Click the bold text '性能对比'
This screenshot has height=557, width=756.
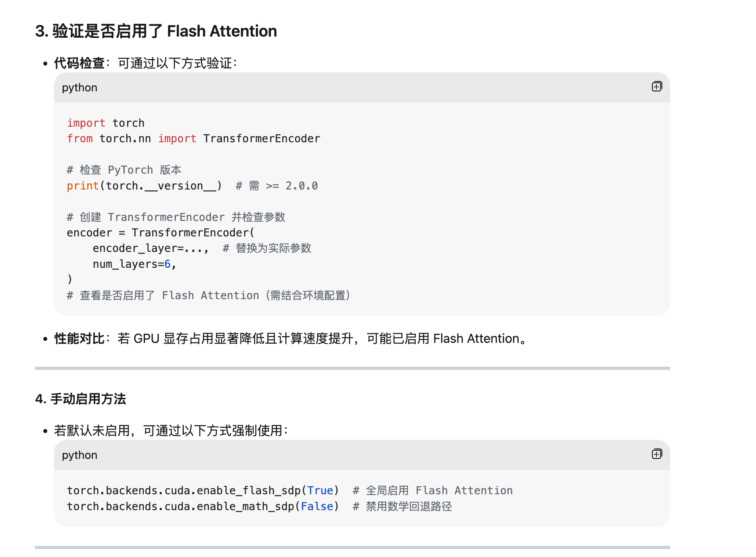79,338
